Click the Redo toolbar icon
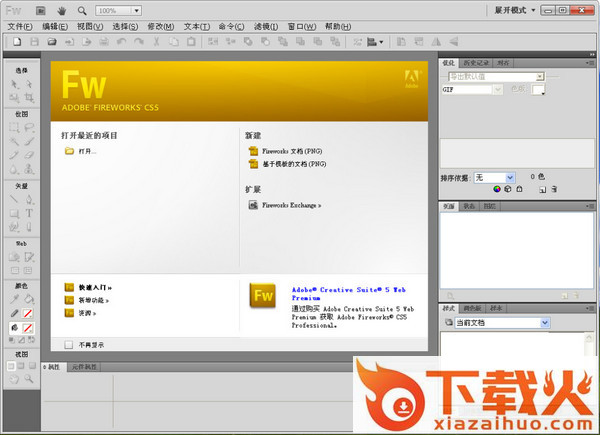Screen dimensions: 600x435 coord(139,42)
